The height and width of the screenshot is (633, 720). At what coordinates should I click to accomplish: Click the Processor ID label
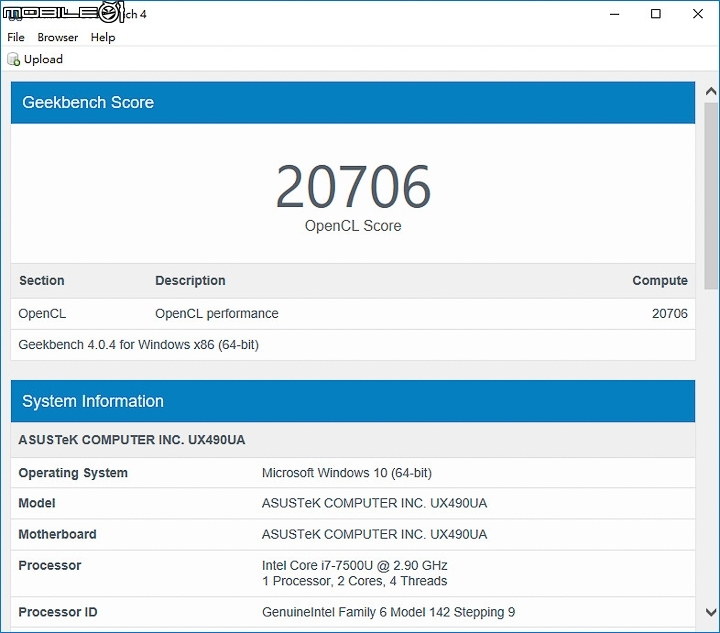[58, 612]
